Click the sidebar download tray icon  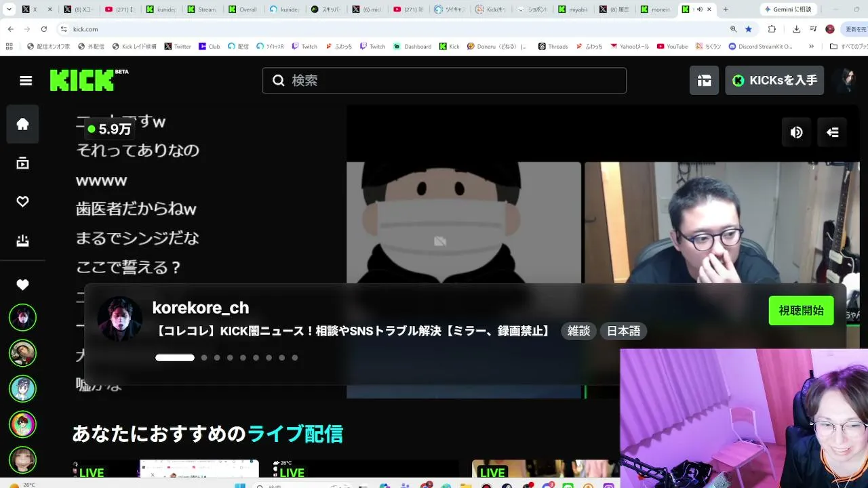[23, 241]
